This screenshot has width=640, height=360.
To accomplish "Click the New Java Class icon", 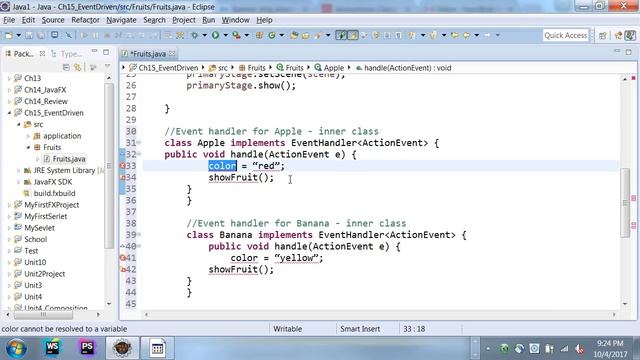I will click(271, 36).
